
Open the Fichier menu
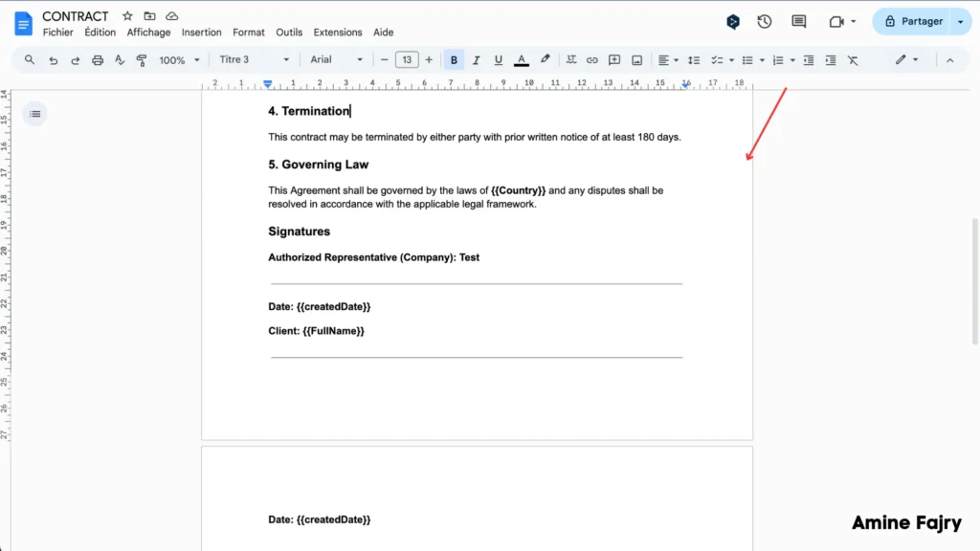(x=57, y=33)
